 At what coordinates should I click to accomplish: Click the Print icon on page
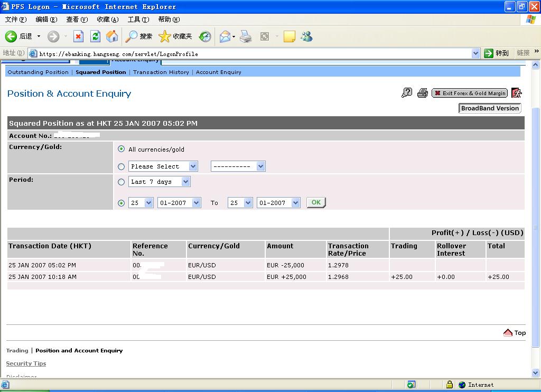pyautogui.click(x=422, y=94)
